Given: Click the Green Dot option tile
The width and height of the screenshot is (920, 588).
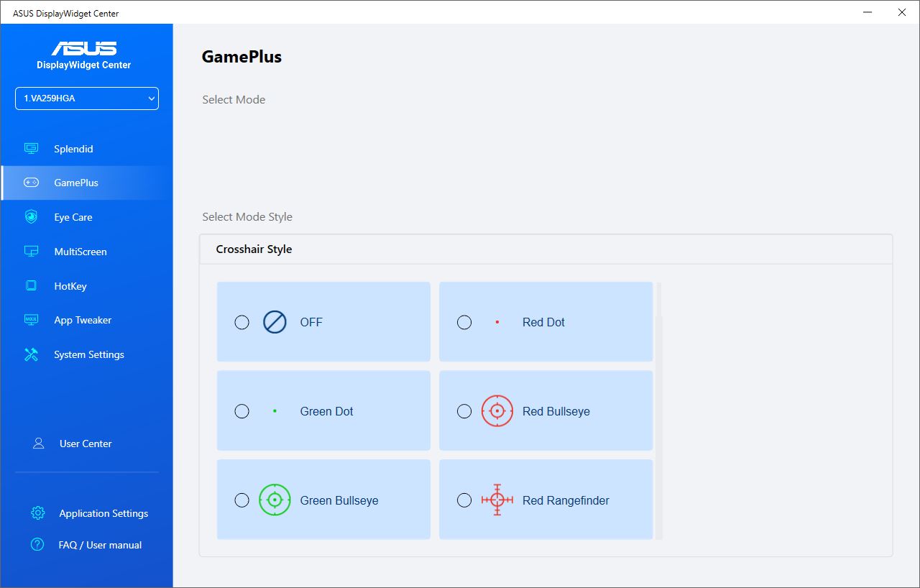Looking at the screenshot, I should click(323, 410).
